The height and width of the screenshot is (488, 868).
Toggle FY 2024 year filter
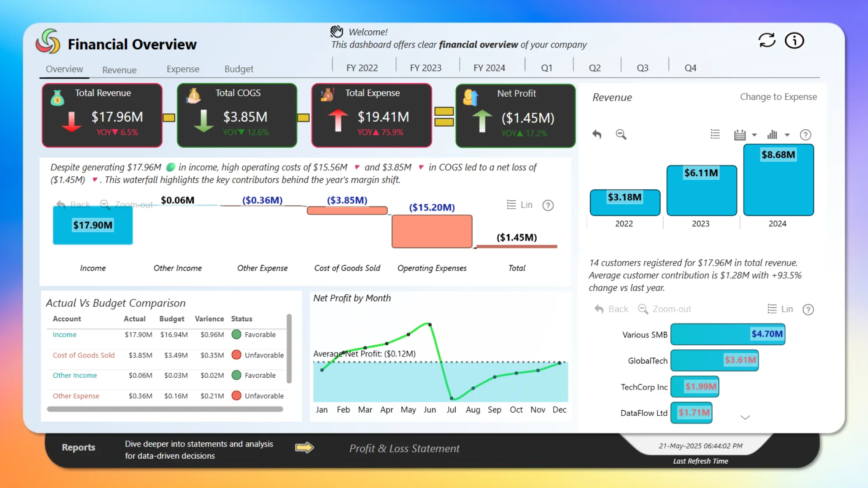[x=489, y=68]
